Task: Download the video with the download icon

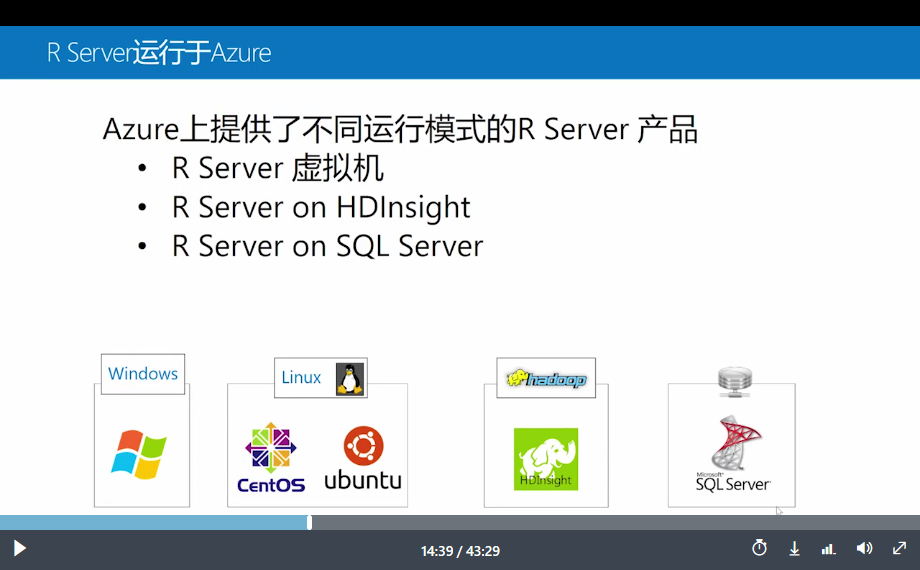Action: [x=794, y=549]
